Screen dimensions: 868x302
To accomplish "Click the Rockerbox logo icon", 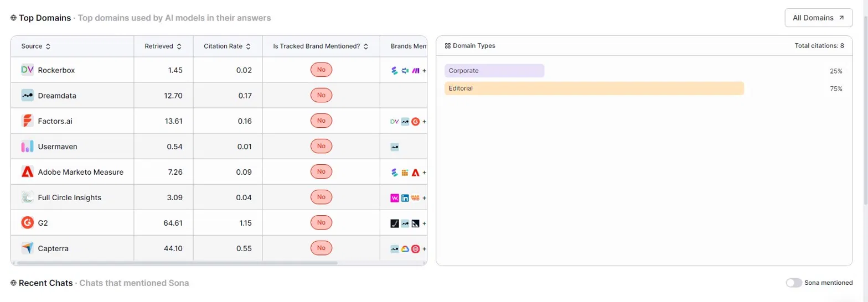I will click(x=28, y=70).
